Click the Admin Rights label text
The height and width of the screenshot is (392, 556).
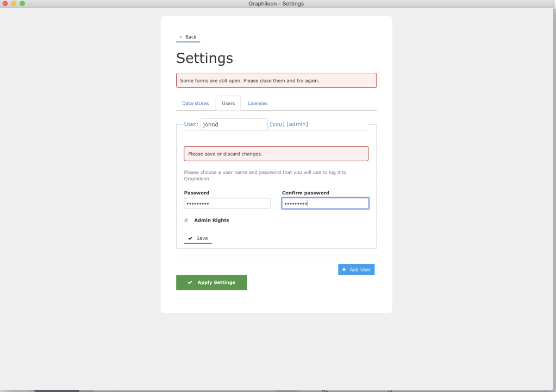[211, 220]
